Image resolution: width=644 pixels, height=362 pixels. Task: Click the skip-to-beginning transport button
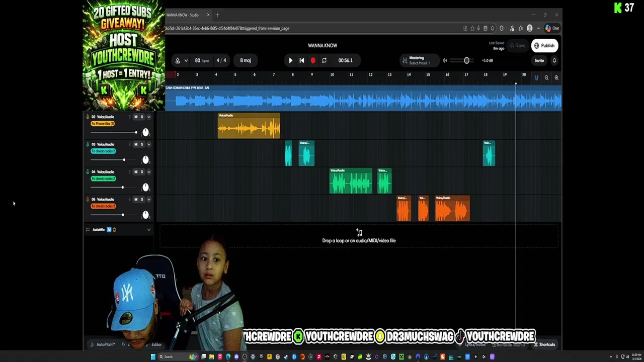301,60
